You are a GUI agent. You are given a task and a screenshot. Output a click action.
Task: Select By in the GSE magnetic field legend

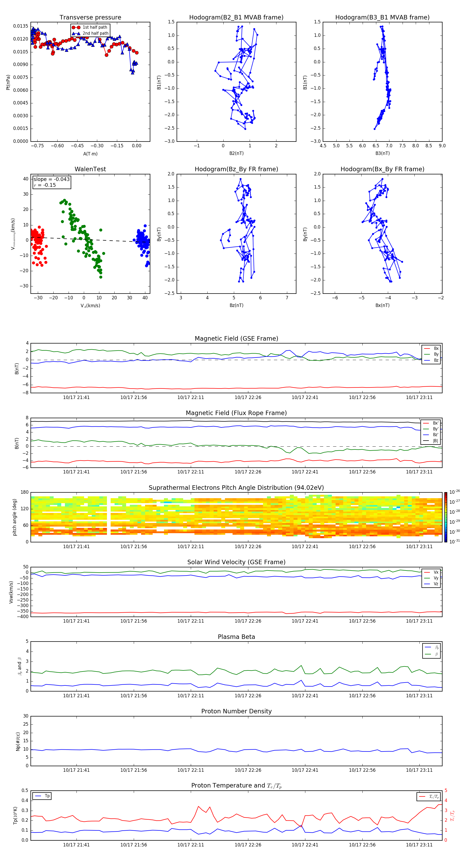[x=431, y=354]
